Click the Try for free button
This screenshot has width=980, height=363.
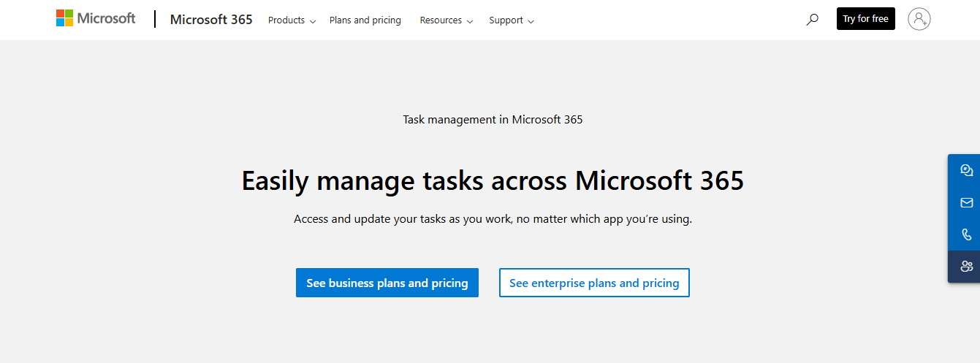[866, 19]
